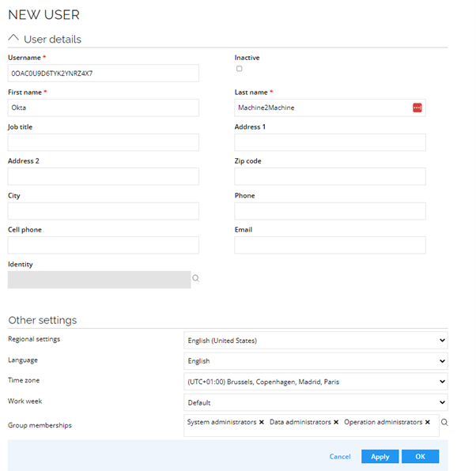Remove Operation administrators group tag
Image resolution: width=476 pixels, height=471 pixels.
(428, 422)
